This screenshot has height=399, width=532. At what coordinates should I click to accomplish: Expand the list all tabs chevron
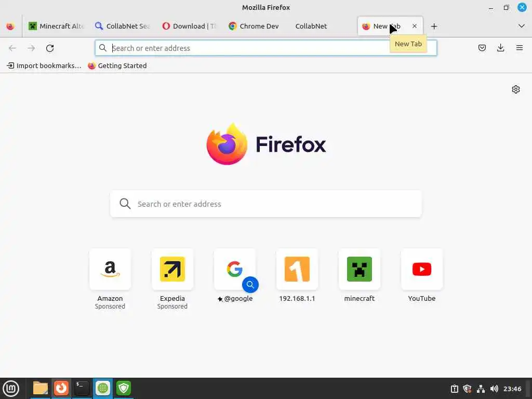tap(522, 26)
